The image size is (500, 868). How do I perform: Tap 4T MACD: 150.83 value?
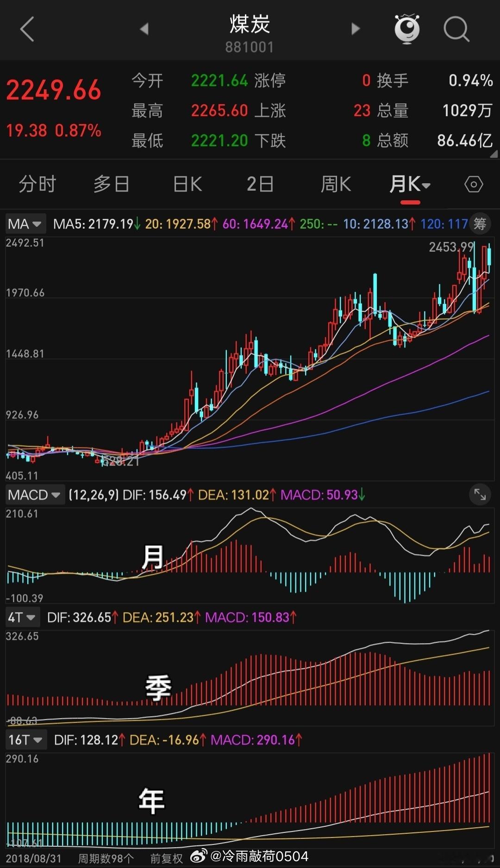click(x=251, y=618)
